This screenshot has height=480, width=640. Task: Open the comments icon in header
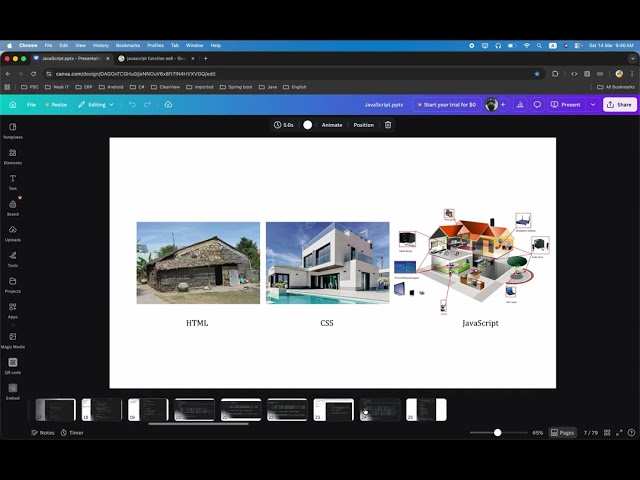pyautogui.click(x=537, y=104)
